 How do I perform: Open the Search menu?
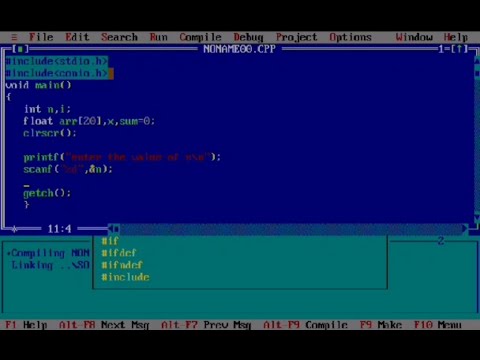pyautogui.click(x=119, y=37)
